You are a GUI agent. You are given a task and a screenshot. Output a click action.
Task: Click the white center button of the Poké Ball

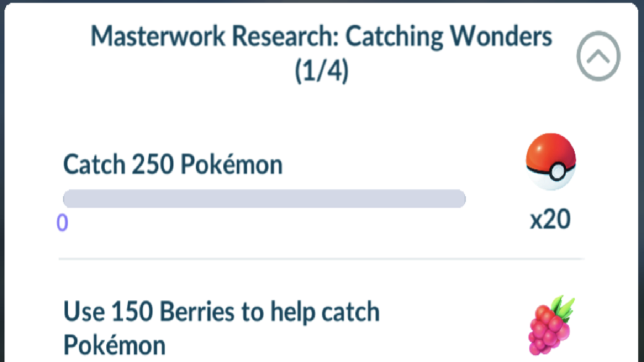559,172
